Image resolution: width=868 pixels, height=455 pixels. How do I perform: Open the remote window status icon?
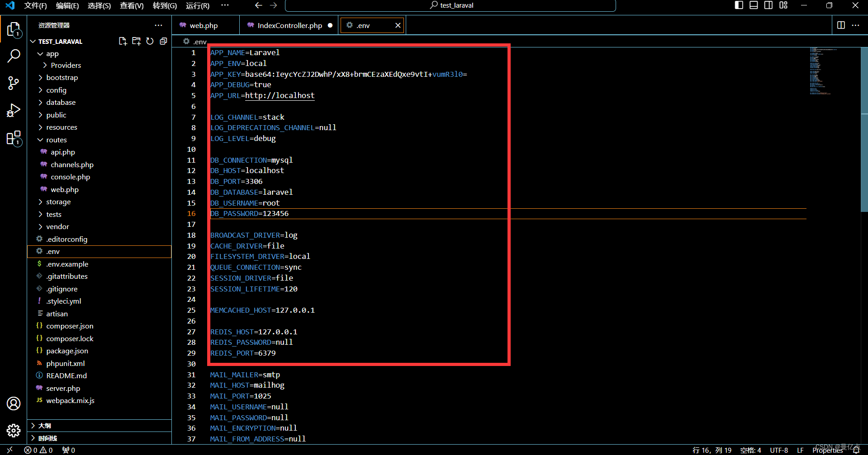(x=10, y=450)
